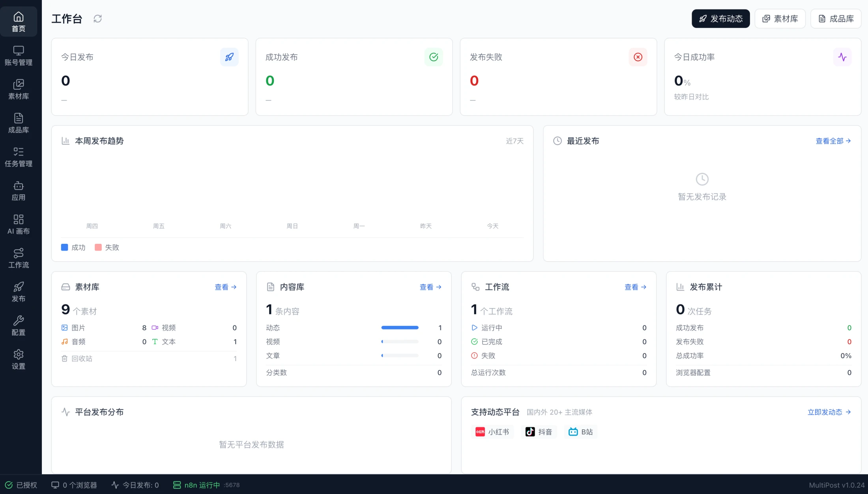
Task: Click the 较昨日对比 text
Action: 691,97
